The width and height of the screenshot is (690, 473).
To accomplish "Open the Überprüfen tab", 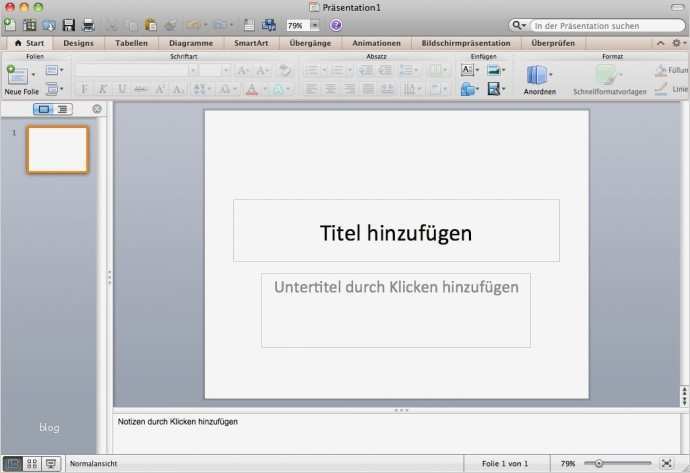I will coord(553,43).
